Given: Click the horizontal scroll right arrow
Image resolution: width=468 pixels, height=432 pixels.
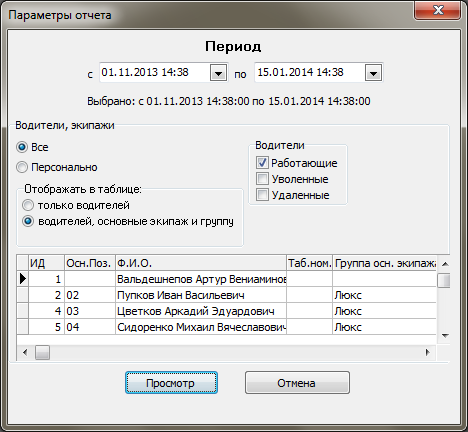Looking at the screenshot, I should tap(428, 352).
